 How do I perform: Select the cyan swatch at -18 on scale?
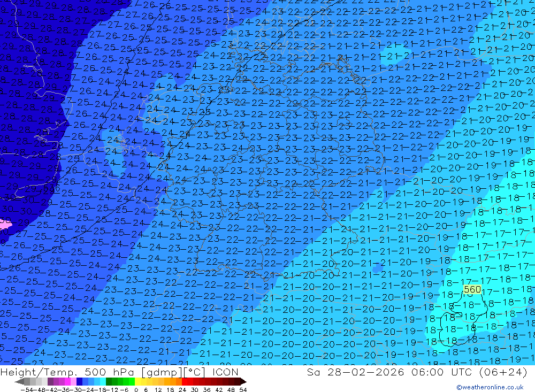click(x=103, y=382)
